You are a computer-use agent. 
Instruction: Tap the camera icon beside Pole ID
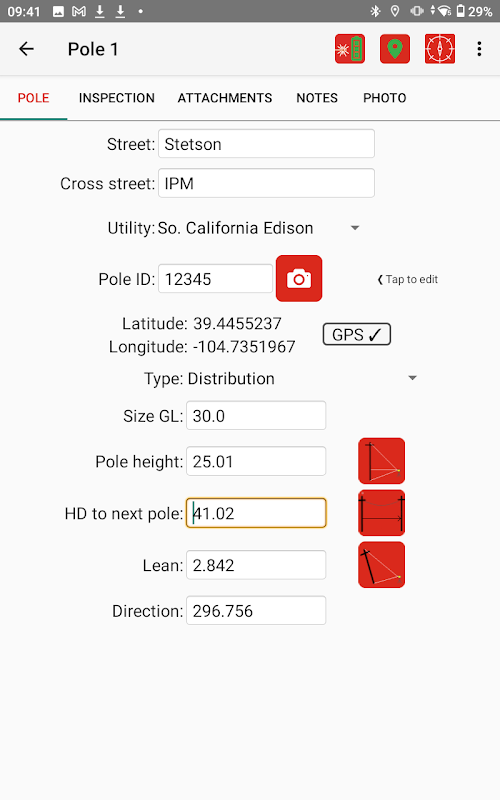[x=299, y=279]
